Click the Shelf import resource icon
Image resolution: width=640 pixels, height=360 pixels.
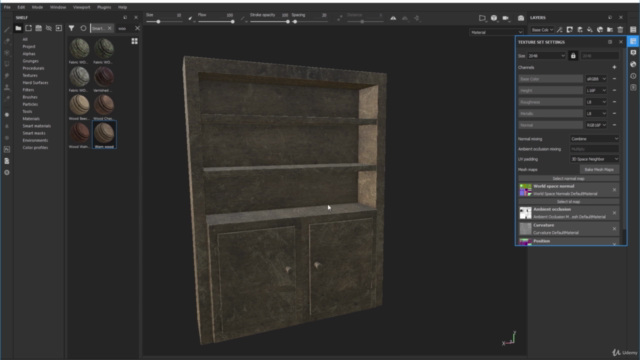pyautogui.click(x=59, y=28)
